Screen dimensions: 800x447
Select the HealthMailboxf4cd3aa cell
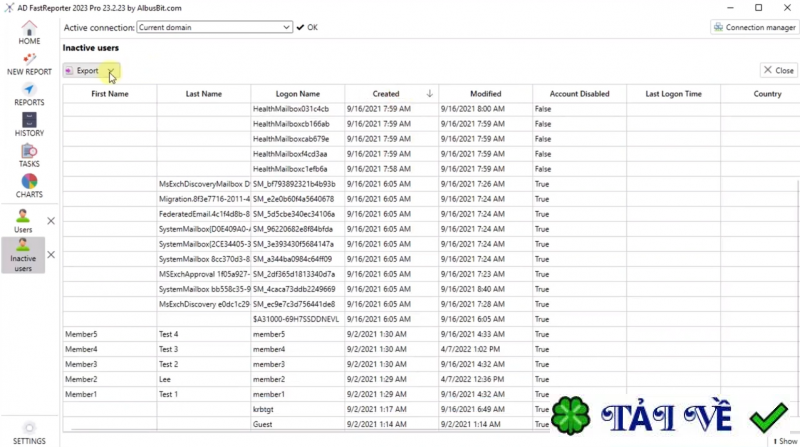pyautogui.click(x=297, y=154)
